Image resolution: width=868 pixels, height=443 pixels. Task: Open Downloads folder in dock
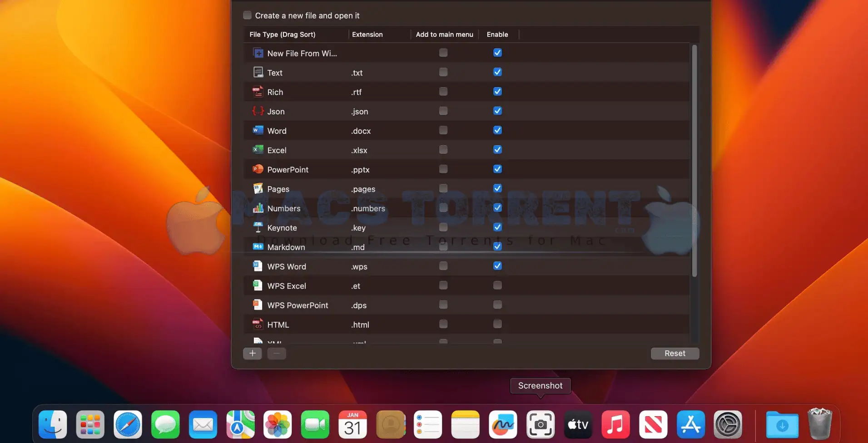[x=782, y=425]
